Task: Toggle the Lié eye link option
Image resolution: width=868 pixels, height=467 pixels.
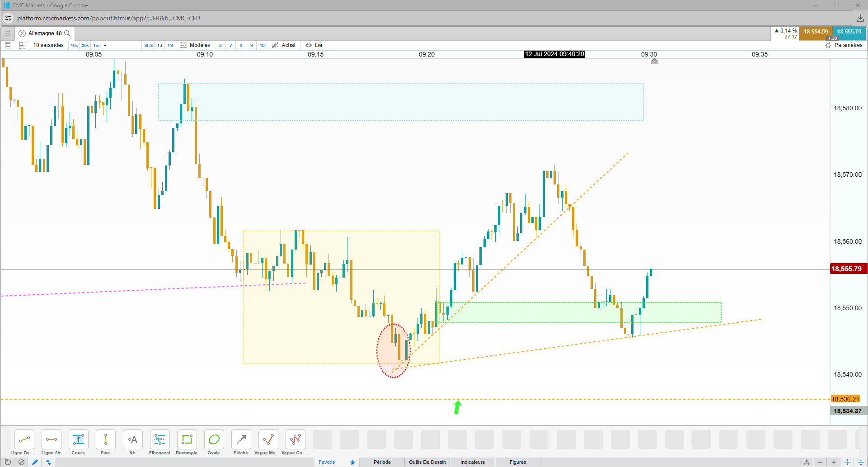Action: 314,45
